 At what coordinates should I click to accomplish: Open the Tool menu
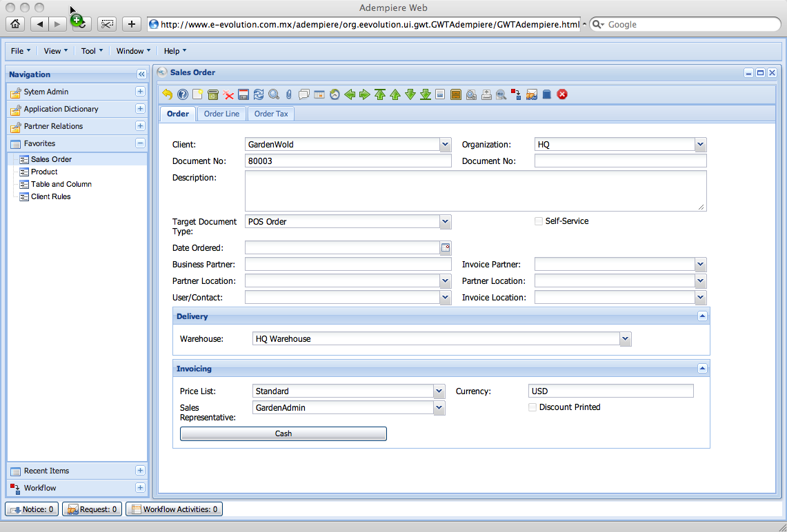click(x=92, y=51)
